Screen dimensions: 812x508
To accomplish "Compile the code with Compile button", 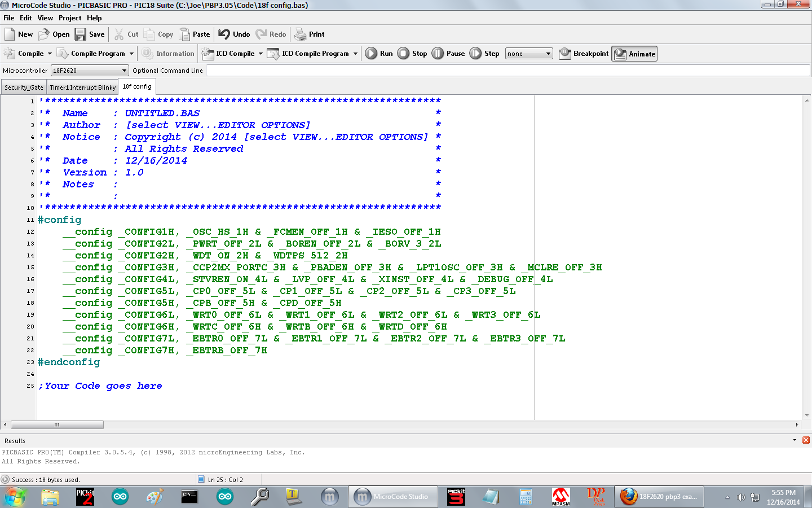I will point(24,54).
